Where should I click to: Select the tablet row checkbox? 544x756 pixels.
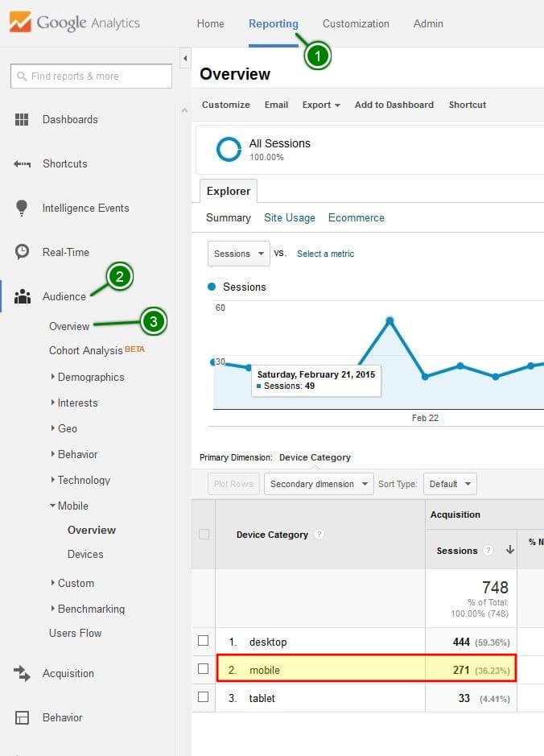pyautogui.click(x=204, y=697)
